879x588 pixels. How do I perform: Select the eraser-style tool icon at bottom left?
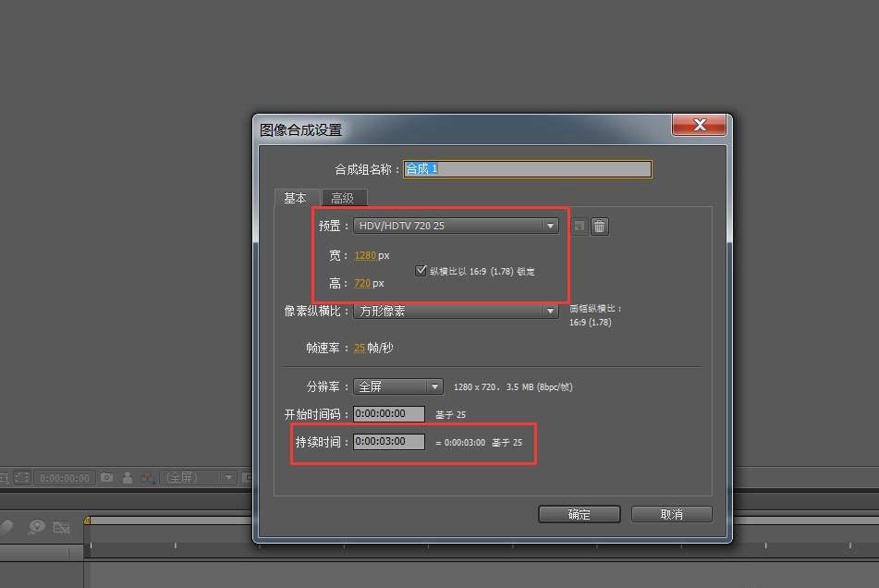[x=8, y=525]
